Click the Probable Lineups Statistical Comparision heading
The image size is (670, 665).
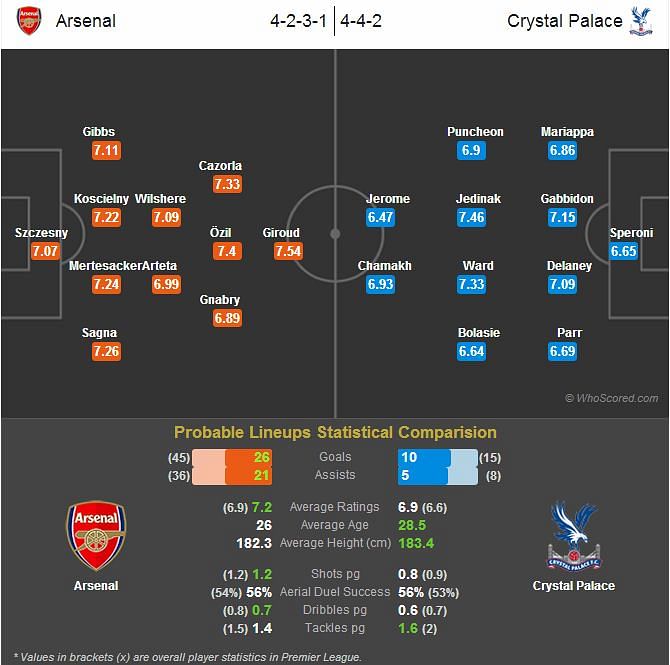click(335, 433)
